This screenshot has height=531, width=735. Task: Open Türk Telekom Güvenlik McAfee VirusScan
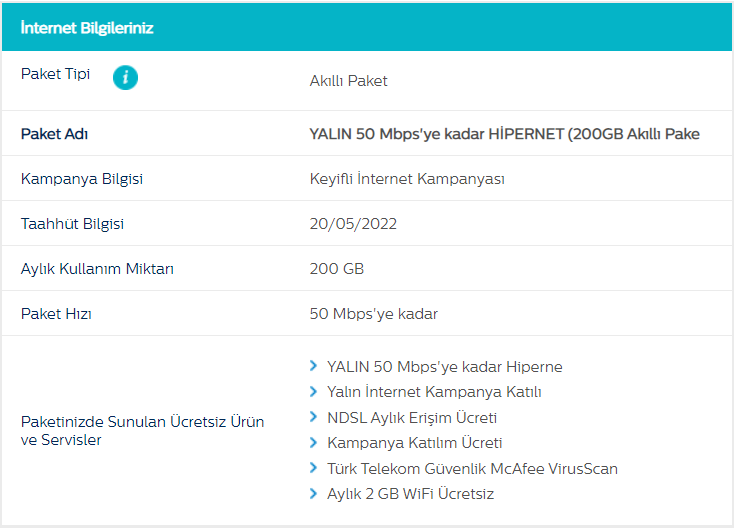pos(472,468)
